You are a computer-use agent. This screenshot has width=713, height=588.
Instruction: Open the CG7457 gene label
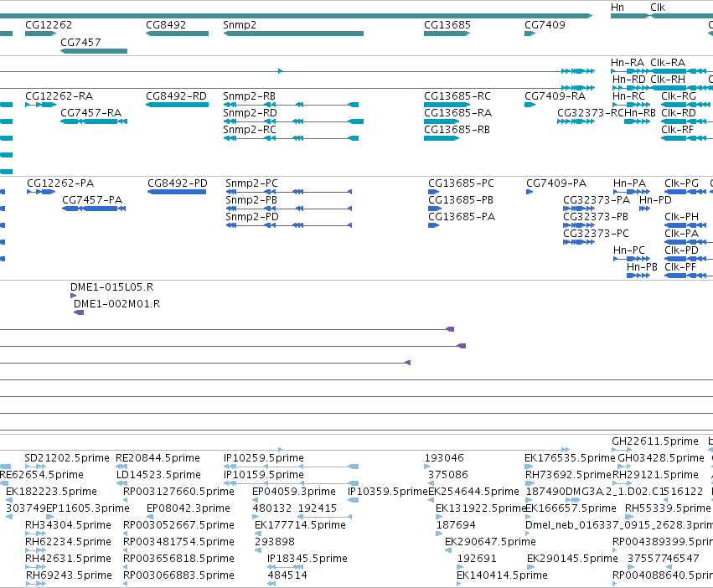pos(80,42)
